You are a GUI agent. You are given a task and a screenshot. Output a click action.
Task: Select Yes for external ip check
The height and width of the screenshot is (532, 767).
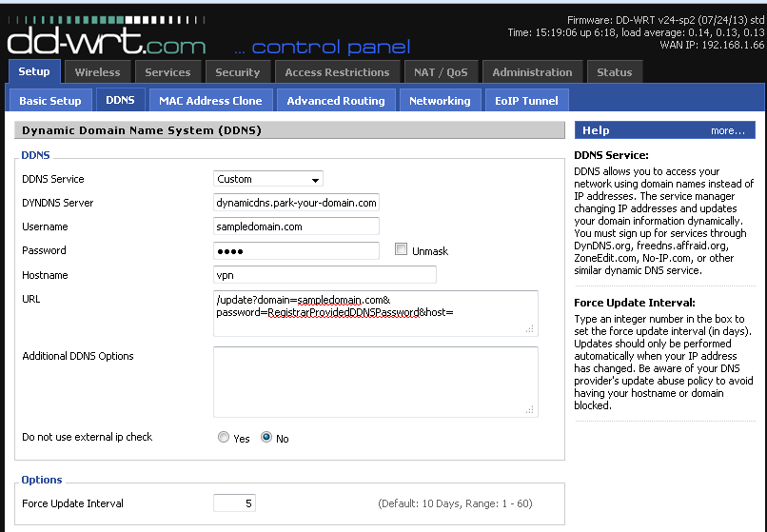tap(224, 437)
